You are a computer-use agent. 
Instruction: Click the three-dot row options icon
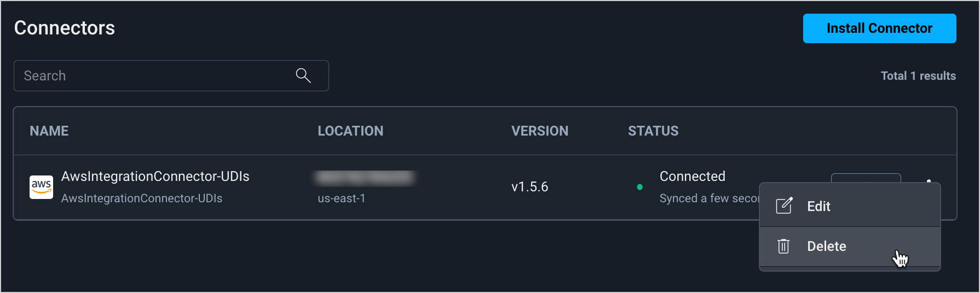pyautogui.click(x=929, y=180)
